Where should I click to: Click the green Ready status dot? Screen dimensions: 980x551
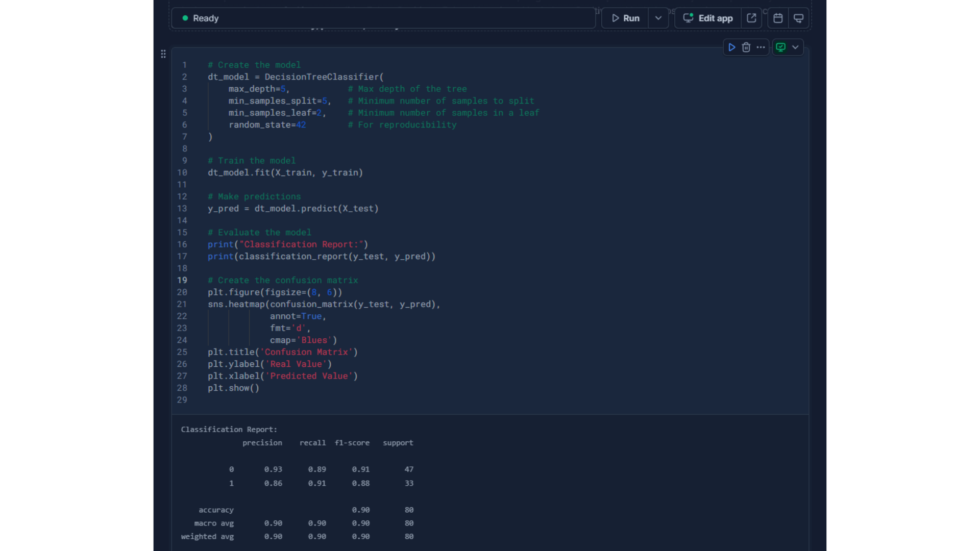click(185, 18)
